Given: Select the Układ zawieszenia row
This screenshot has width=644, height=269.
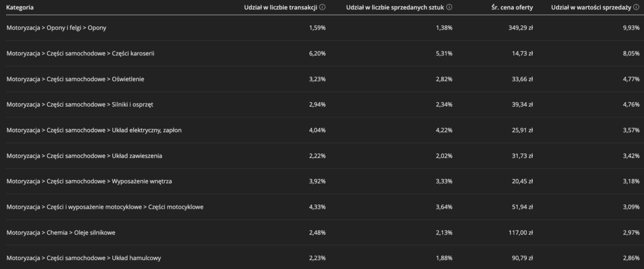Looking at the screenshot, I should coord(322,156).
